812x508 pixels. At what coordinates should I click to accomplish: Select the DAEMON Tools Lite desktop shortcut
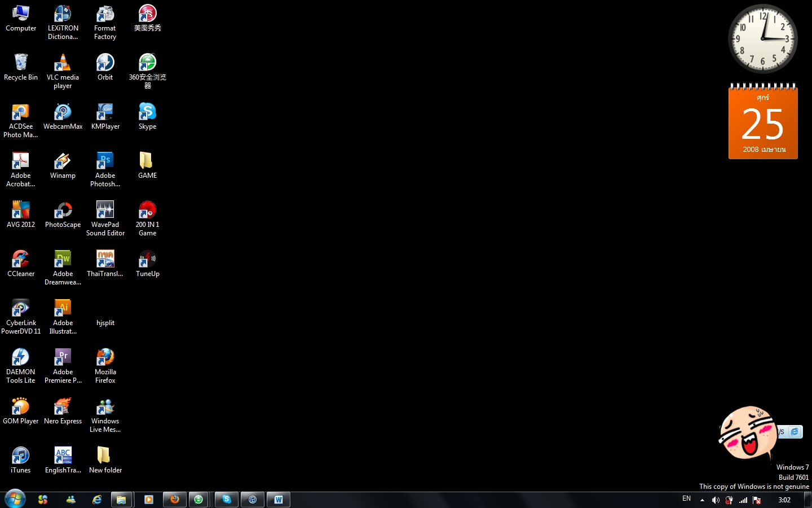click(x=21, y=366)
